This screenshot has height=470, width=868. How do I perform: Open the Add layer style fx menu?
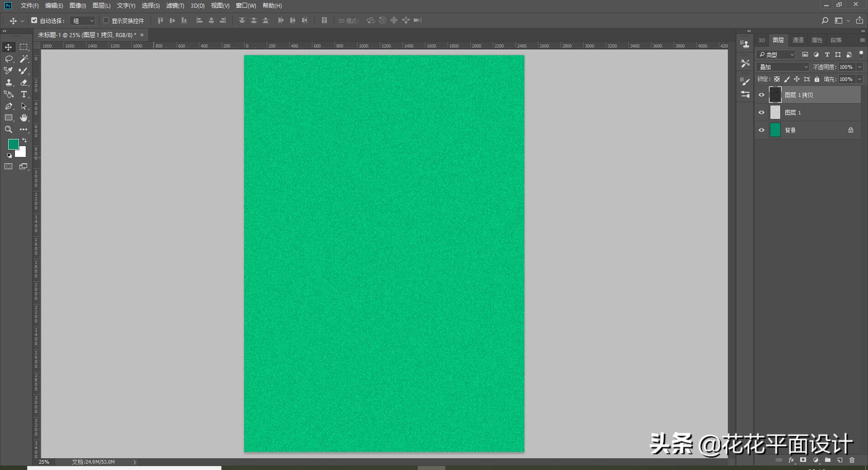pos(791,460)
